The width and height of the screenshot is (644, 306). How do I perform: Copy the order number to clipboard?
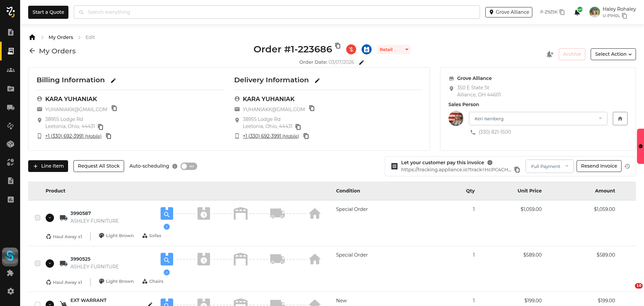(x=338, y=46)
